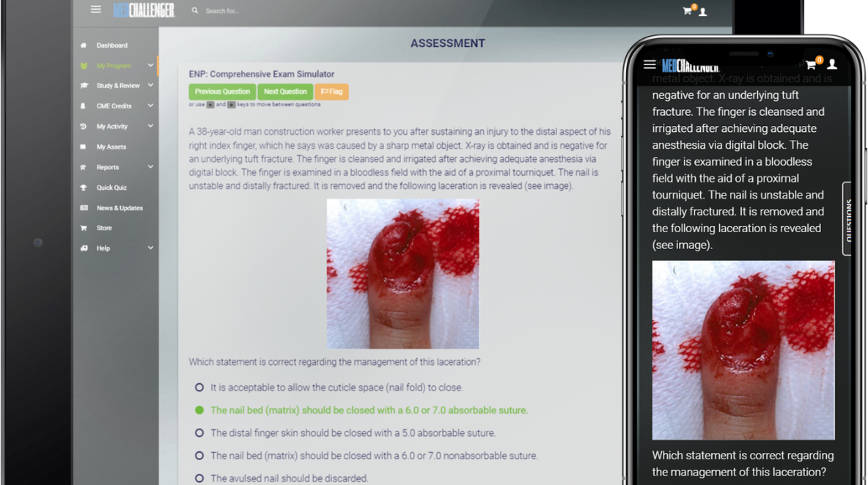Select answer about allowing cuticle space to close

point(199,388)
